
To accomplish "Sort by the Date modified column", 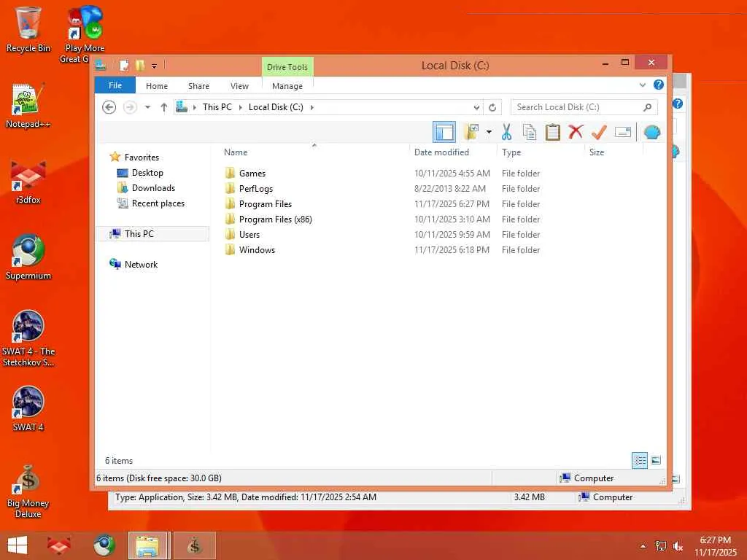I will tap(441, 152).
